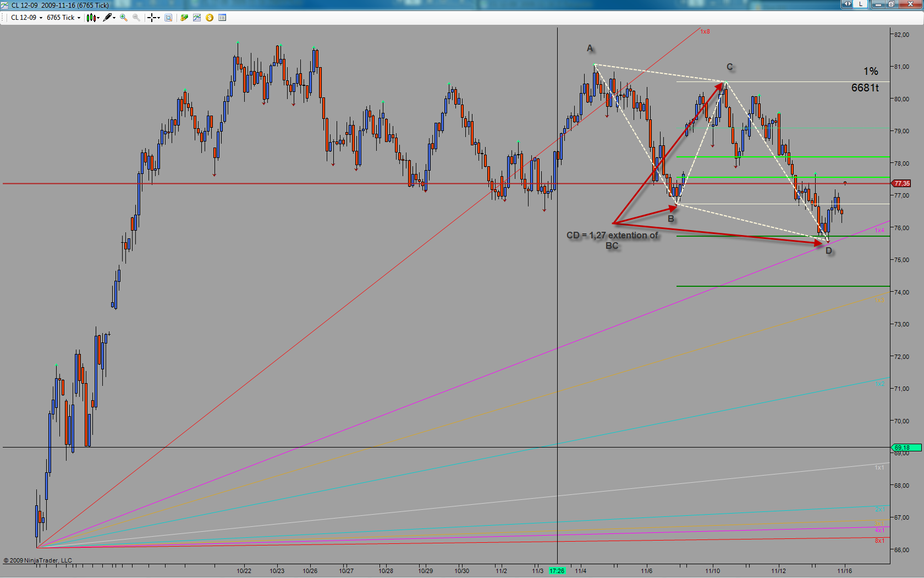Click the left-right arrows title bar button

[848, 4]
